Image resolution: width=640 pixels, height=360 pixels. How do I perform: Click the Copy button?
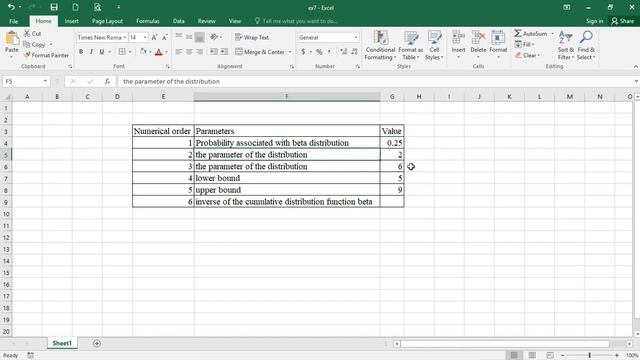pyautogui.click(x=34, y=44)
